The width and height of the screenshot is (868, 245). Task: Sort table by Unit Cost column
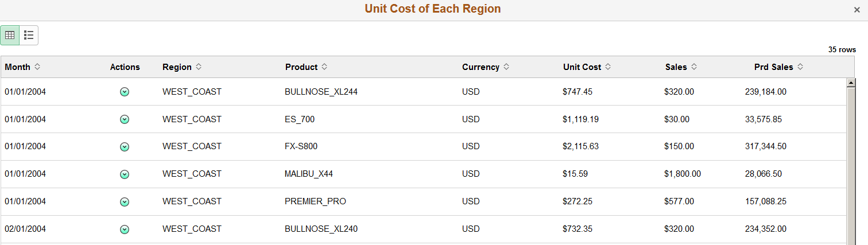coord(608,67)
